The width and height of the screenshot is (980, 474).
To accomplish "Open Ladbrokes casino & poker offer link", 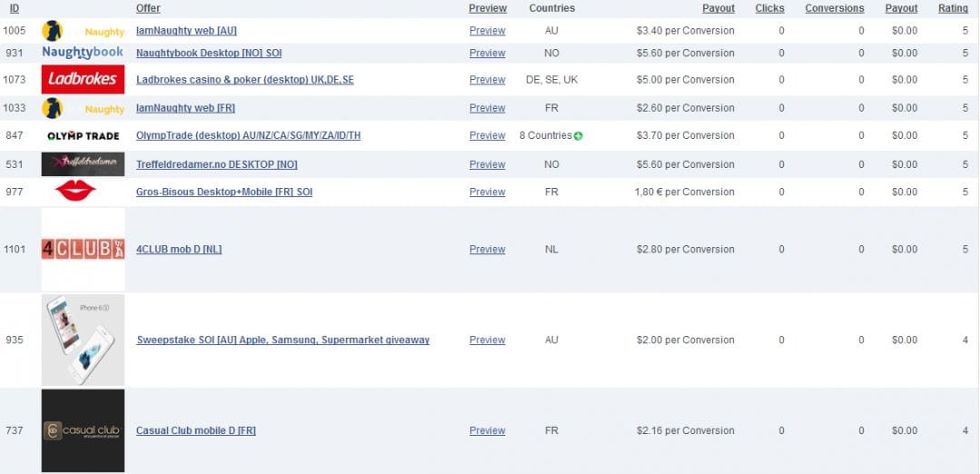I will 245,80.
